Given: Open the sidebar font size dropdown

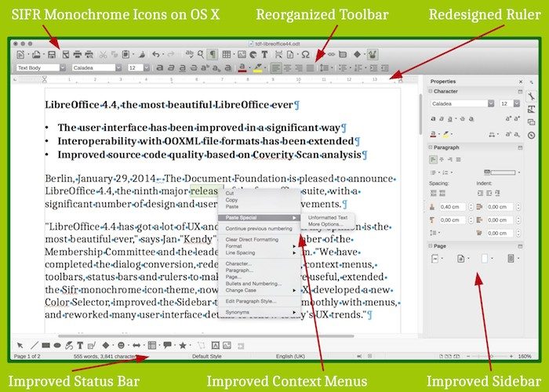Looking at the screenshot, I should 516,103.
